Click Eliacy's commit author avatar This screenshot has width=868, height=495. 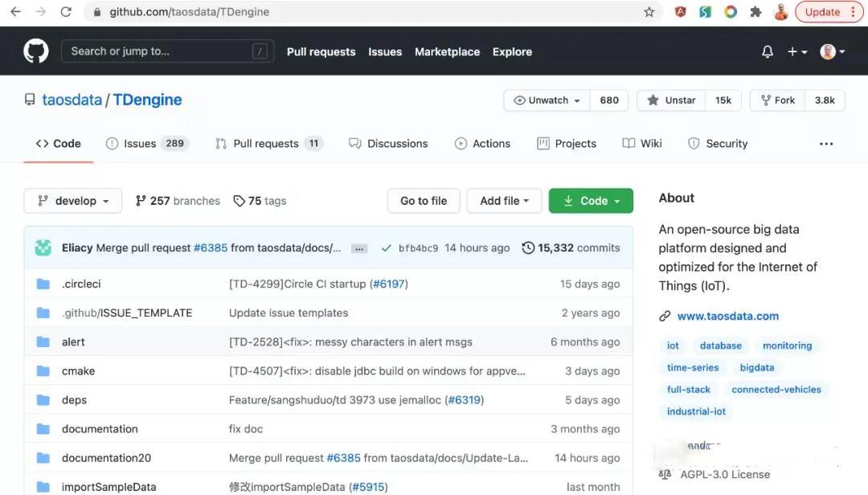(x=43, y=247)
